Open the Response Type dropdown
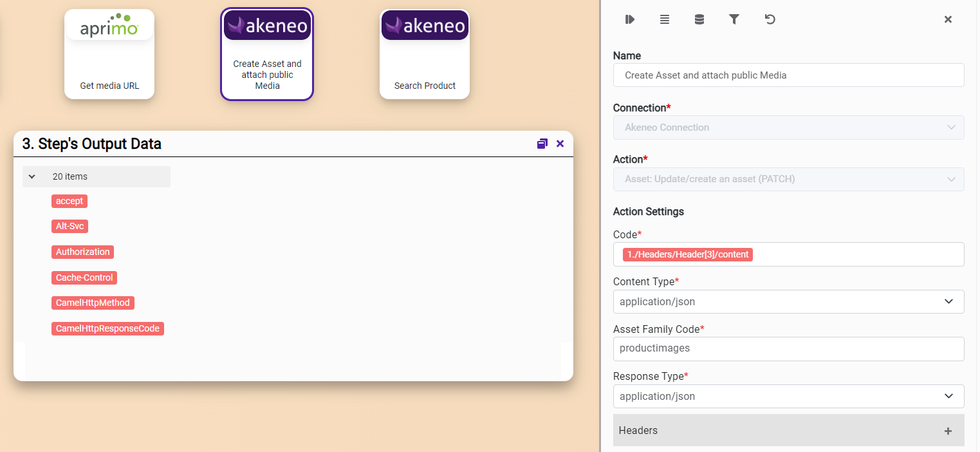Screen dimensions: 980x452 [x=788, y=396]
